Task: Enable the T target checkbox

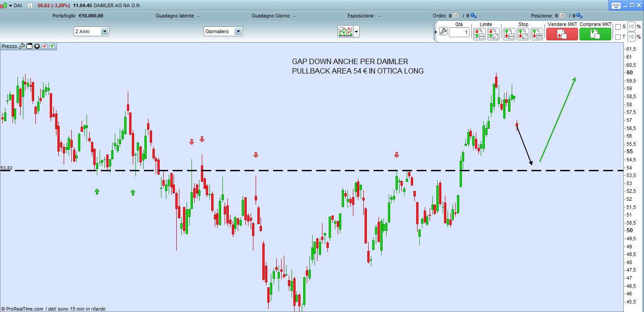Action: point(618,37)
